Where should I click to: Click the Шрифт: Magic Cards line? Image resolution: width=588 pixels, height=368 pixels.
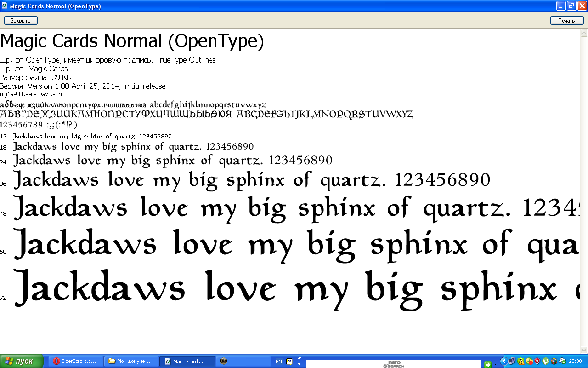click(x=34, y=69)
